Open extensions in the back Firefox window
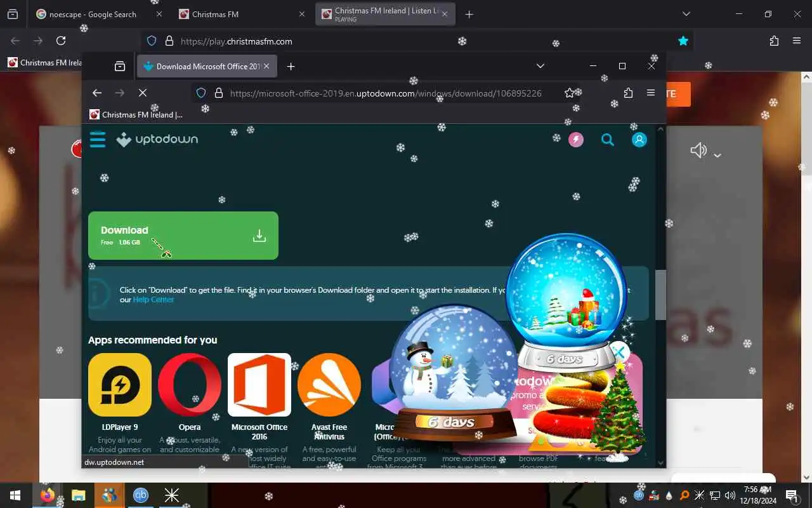812x508 pixels. (774, 41)
